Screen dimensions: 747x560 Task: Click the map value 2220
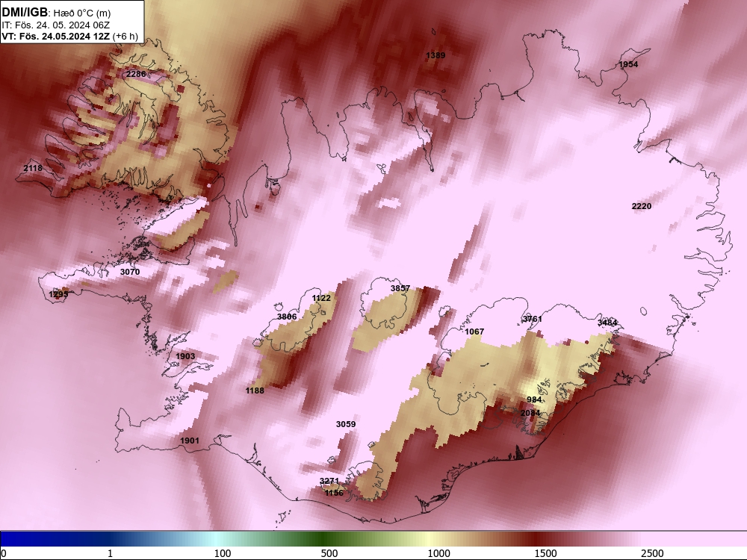[641, 206]
